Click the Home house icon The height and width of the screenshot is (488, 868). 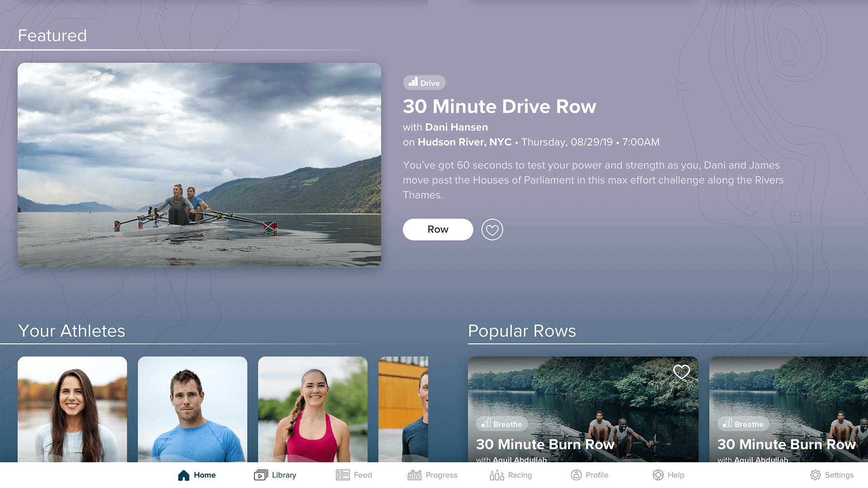(x=184, y=475)
